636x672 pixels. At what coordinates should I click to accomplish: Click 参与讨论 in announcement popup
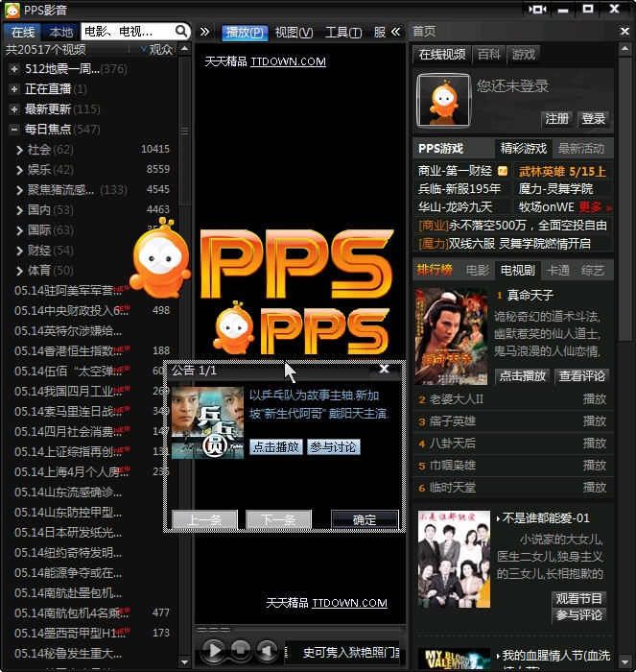pyautogui.click(x=333, y=447)
